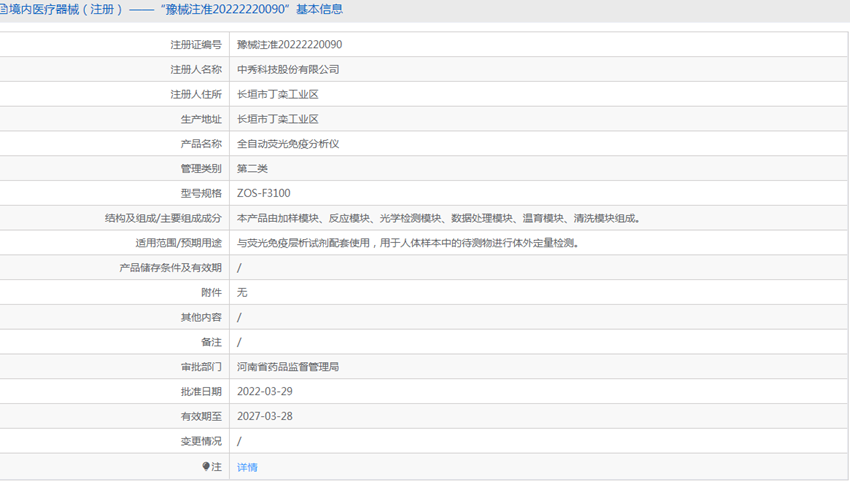
Task: Click the 产品名称 field label
Action: pos(201,144)
